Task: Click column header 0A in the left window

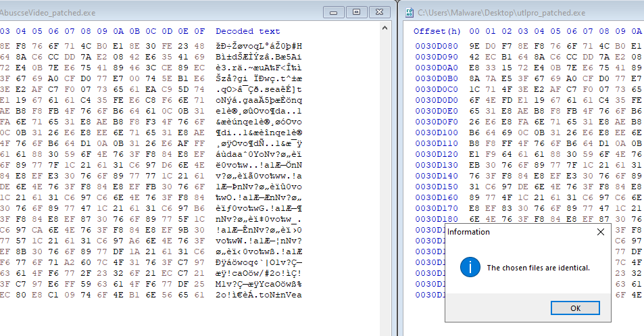Action: [x=118, y=31]
